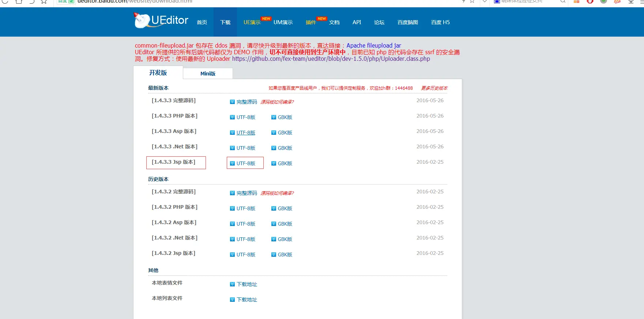The height and width of the screenshot is (319, 644).
Task: Download 1.4.3.3 Jsp UTF-8版 link text
Action: click(x=246, y=163)
